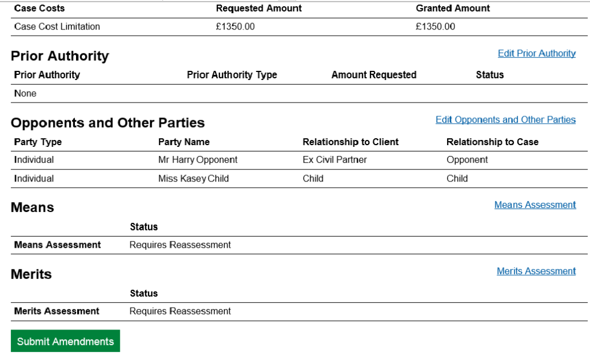Open the Edit Prior Authority link
This screenshot has height=364, width=590.
[536, 54]
